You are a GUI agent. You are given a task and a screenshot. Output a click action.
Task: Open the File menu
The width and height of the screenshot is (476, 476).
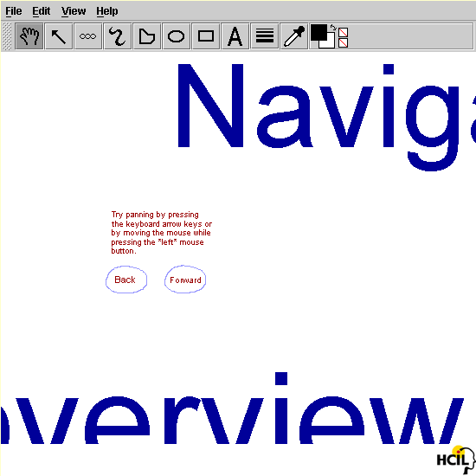click(13, 11)
